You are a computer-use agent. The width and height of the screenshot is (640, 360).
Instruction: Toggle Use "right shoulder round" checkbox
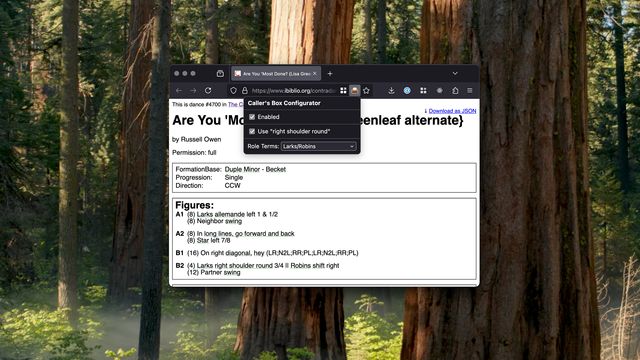pos(252,131)
